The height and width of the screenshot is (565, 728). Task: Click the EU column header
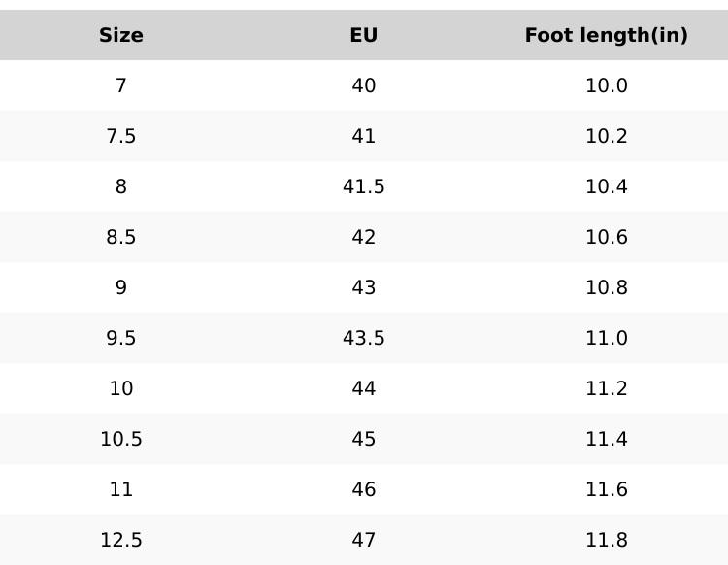pyautogui.click(x=364, y=35)
